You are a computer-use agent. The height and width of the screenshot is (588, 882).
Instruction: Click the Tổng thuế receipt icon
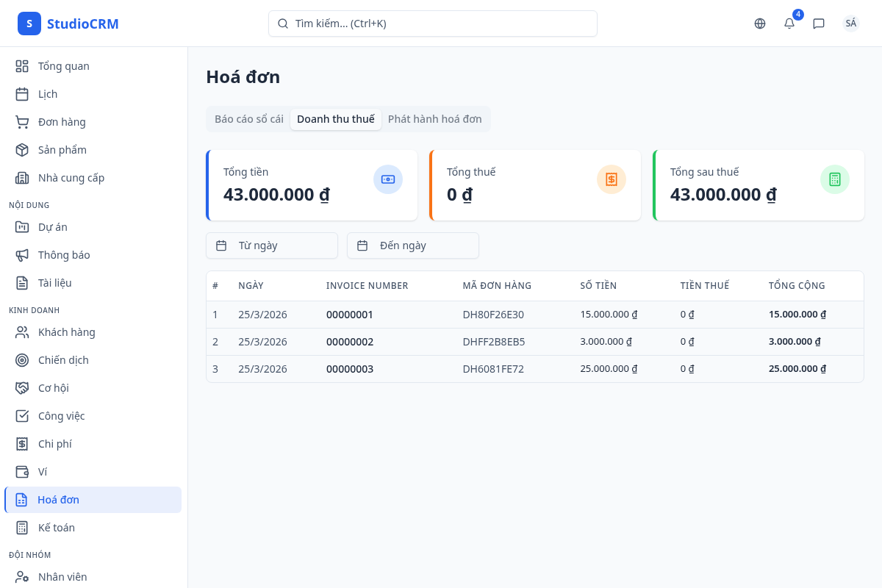pos(612,179)
